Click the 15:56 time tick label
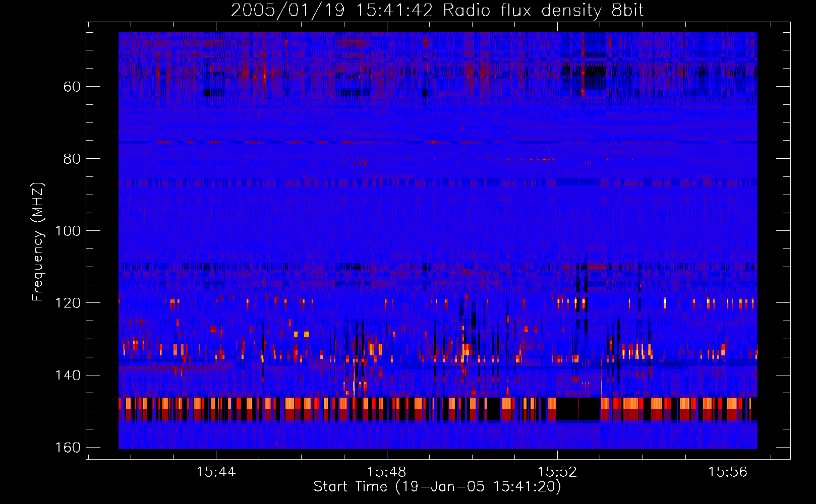 pos(728,472)
